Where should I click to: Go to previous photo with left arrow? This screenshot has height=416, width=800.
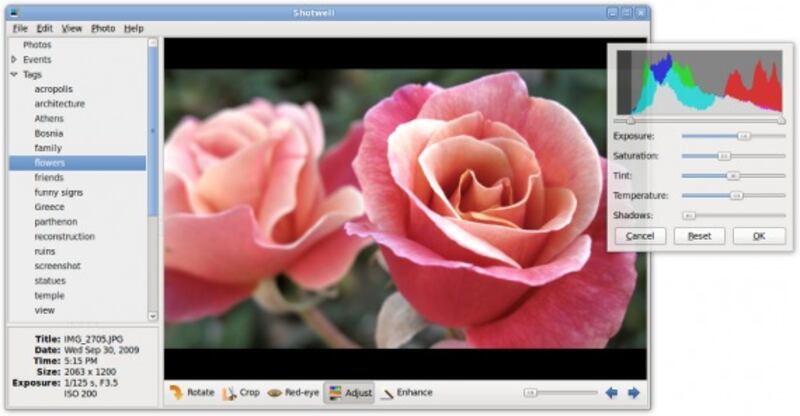pyautogui.click(x=611, y=393)
